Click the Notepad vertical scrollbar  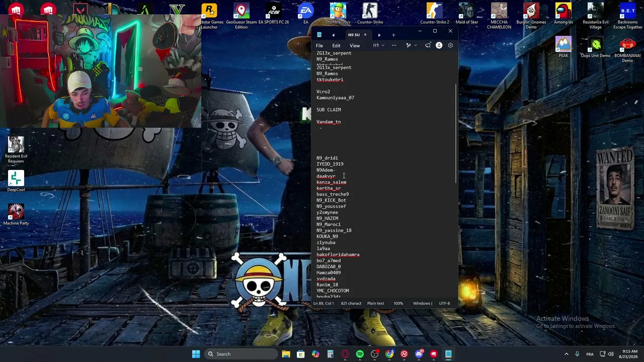pos(456,133)
